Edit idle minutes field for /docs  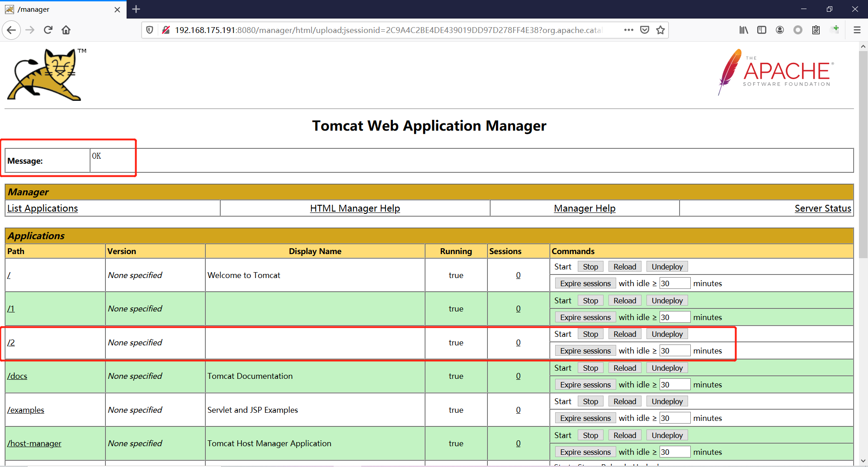click(675, 385)
